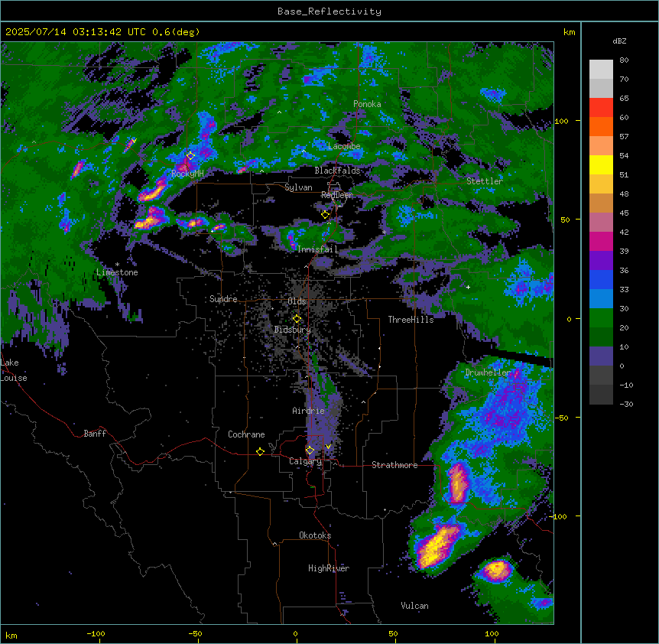Click the yellow diamond marker near Didsbury
The image size is (659, 644).
(x=297, y=319)
